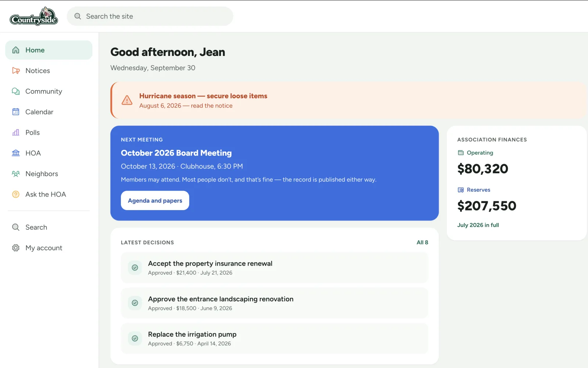Select Polls from the sidebar
The width and height of the screenshot is (588, 368).
(x=49, y=132)
